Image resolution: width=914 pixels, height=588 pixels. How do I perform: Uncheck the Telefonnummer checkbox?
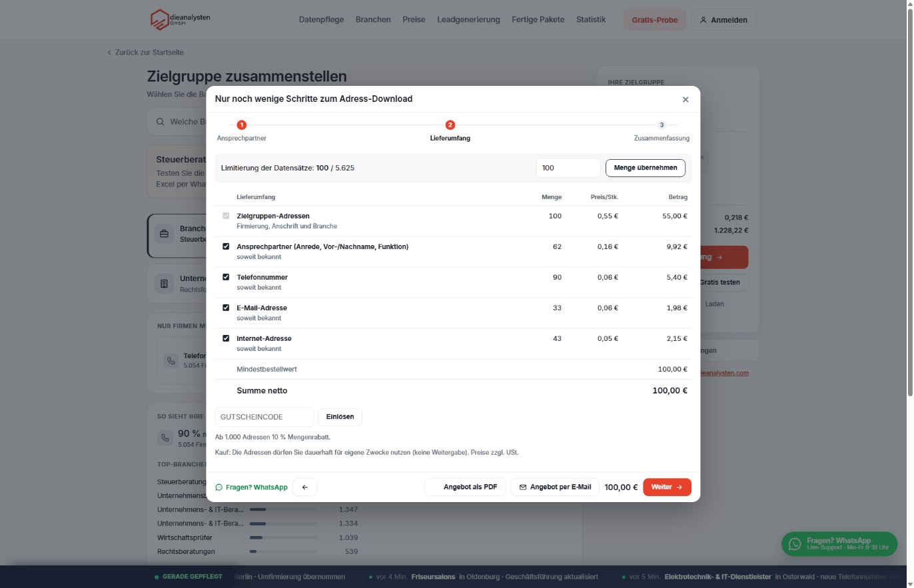coord(226,277)
